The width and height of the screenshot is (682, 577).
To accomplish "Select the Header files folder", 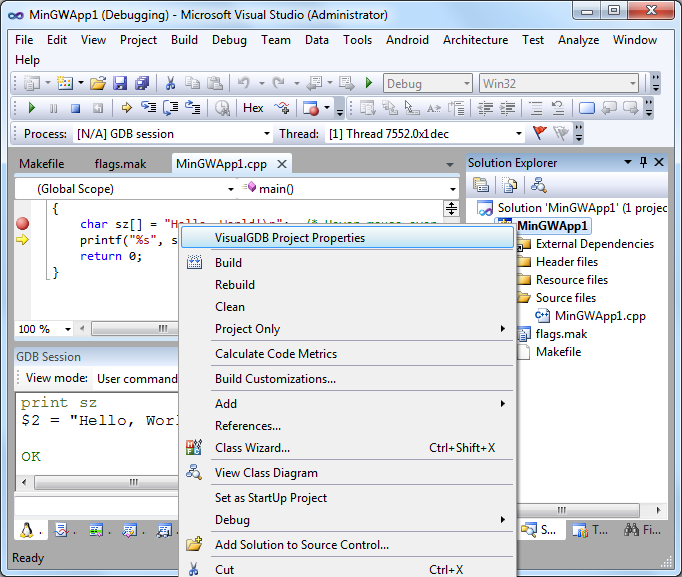I will [567, 262].
